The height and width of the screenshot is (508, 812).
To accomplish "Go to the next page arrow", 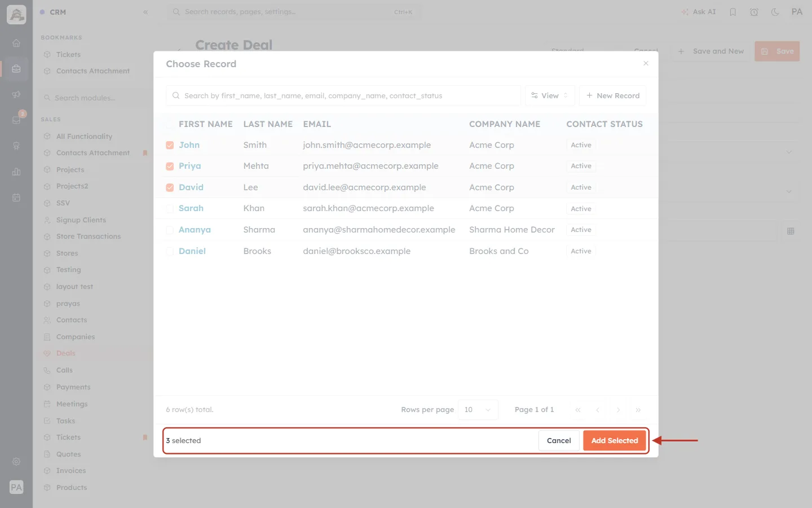I will (618, 410).
